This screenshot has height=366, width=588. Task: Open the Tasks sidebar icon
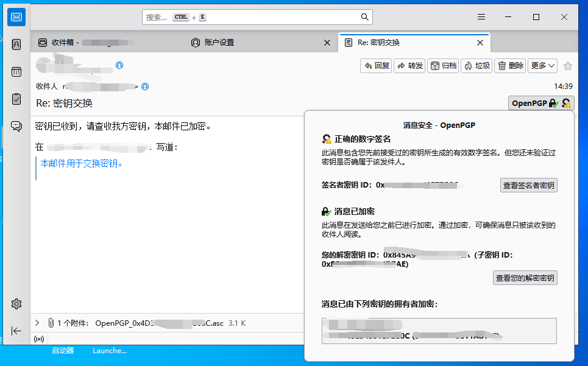[16, 99]
